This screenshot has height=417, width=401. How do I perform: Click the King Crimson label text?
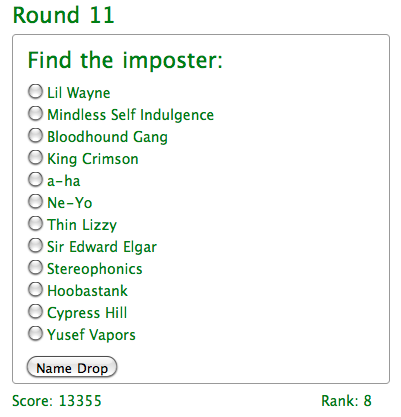click(93, 159)
